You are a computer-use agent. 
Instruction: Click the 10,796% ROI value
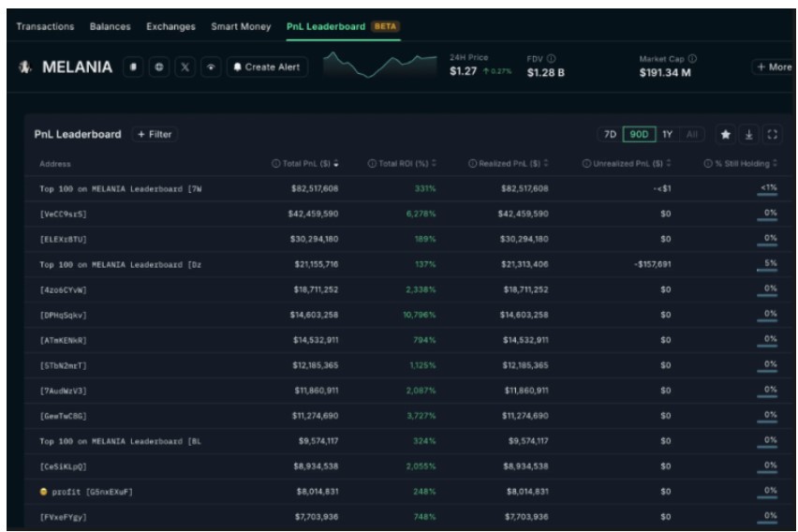[420, 315]
